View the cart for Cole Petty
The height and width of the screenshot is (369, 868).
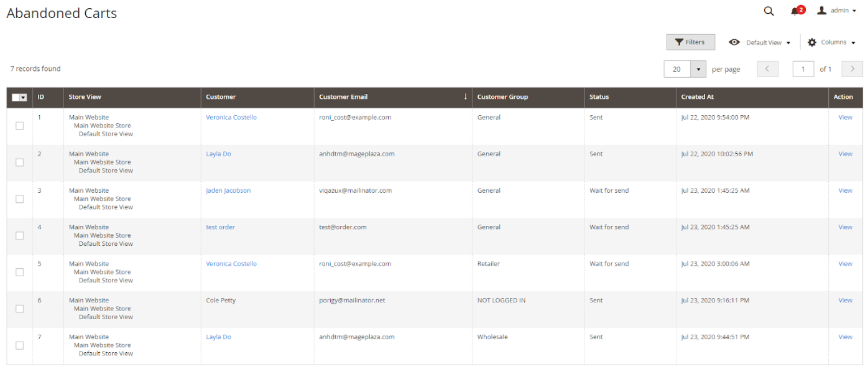tap(845, 300)
